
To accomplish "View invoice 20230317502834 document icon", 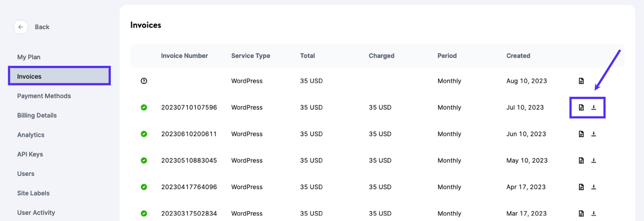I will coord(581,214).
